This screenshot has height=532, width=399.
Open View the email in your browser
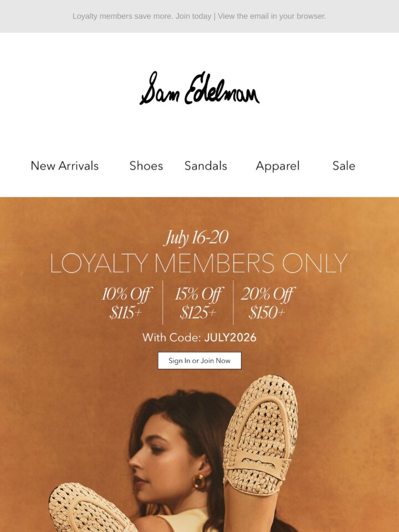pyautogui.click(x=272, y=16)
